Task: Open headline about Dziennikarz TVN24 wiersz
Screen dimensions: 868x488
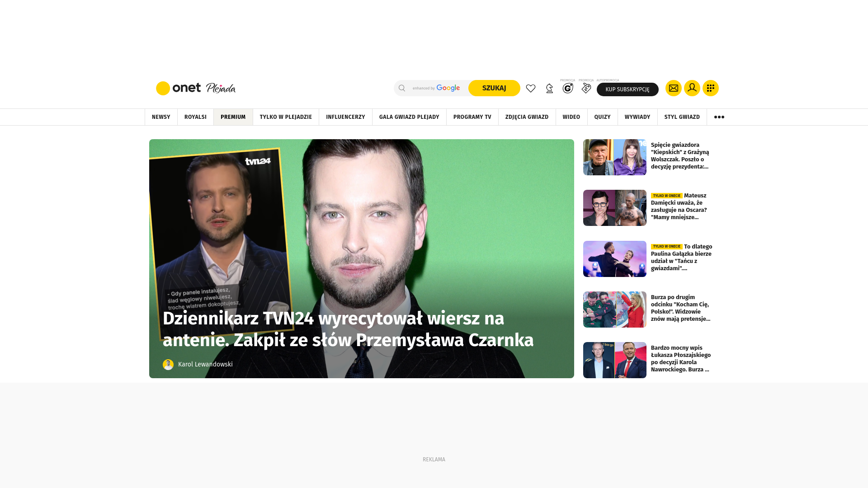Action: click(348, 329)
